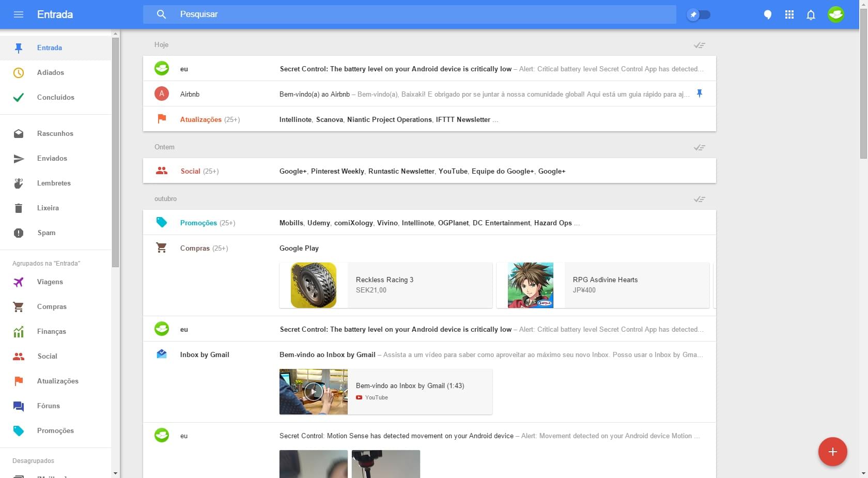Screen dimensions: 868x478
Task: Click the sidebar scrollbar down arrow
Action: coord(115,473)
